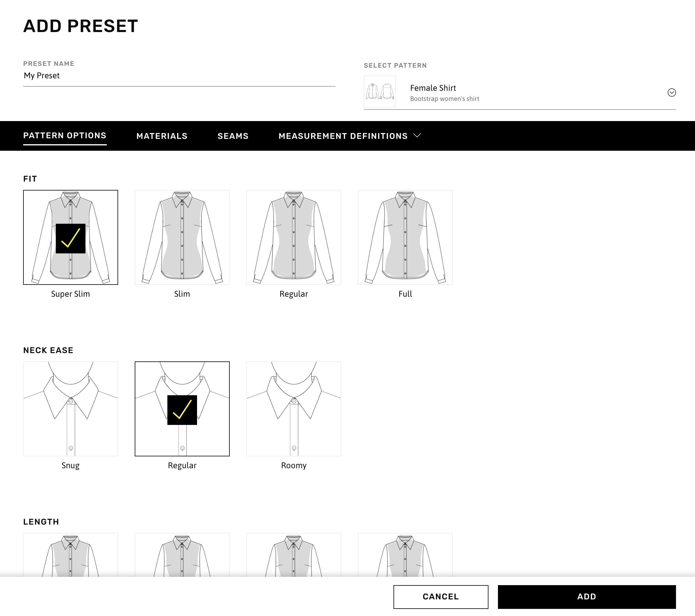Click Cancel to discard changes

coord(441,596)
